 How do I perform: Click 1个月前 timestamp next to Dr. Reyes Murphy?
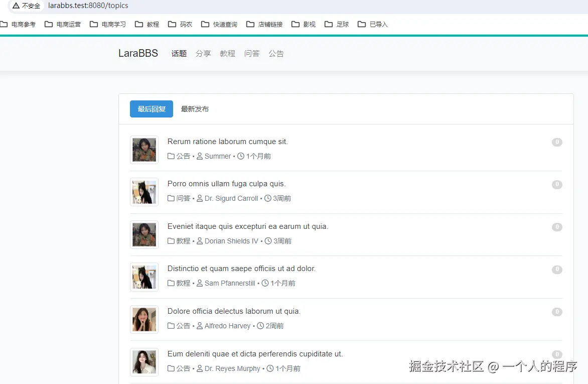tap(283, 368)
